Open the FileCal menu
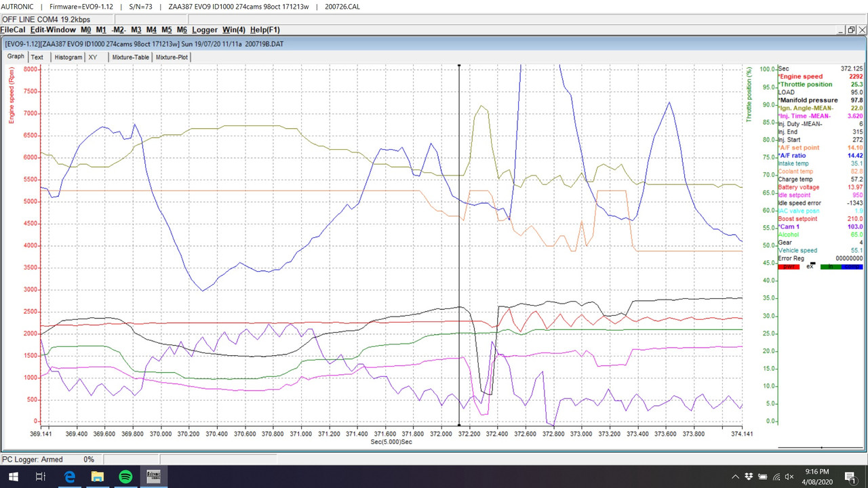This screenshot has width=868, height=488. click(x=12, y=30)
